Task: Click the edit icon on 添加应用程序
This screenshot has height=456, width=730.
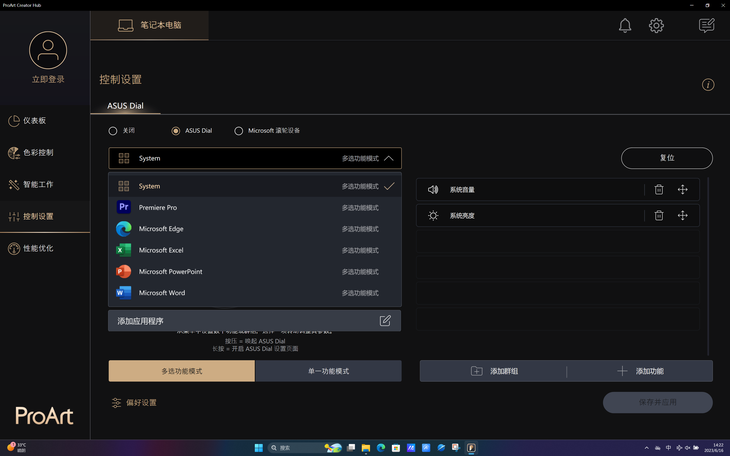Action: click(x=385, y=320)
